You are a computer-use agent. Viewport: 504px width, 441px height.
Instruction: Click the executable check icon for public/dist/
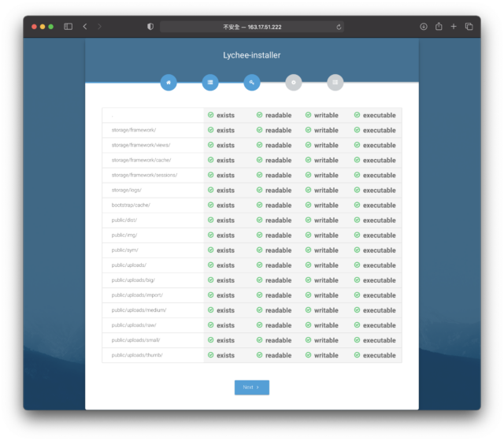pyautogui.click(x=357, y=220)
